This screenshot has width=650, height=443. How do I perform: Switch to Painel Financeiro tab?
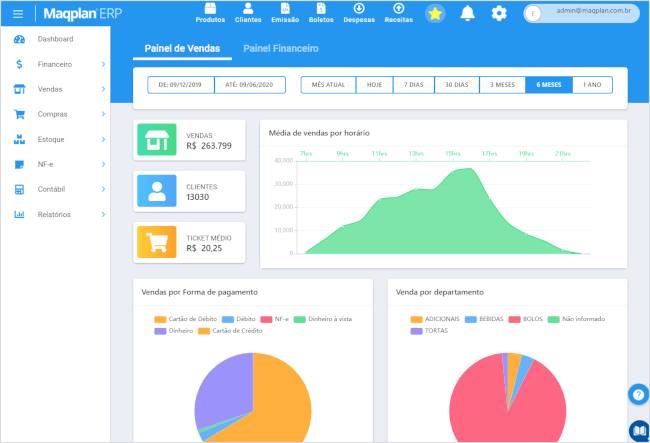click(x=281, y=48)
